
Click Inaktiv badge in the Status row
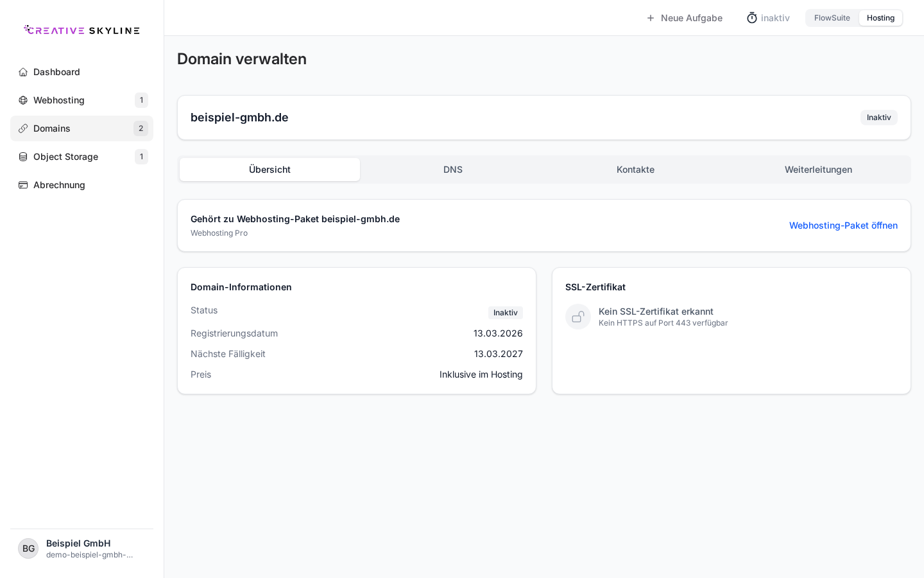505,313
